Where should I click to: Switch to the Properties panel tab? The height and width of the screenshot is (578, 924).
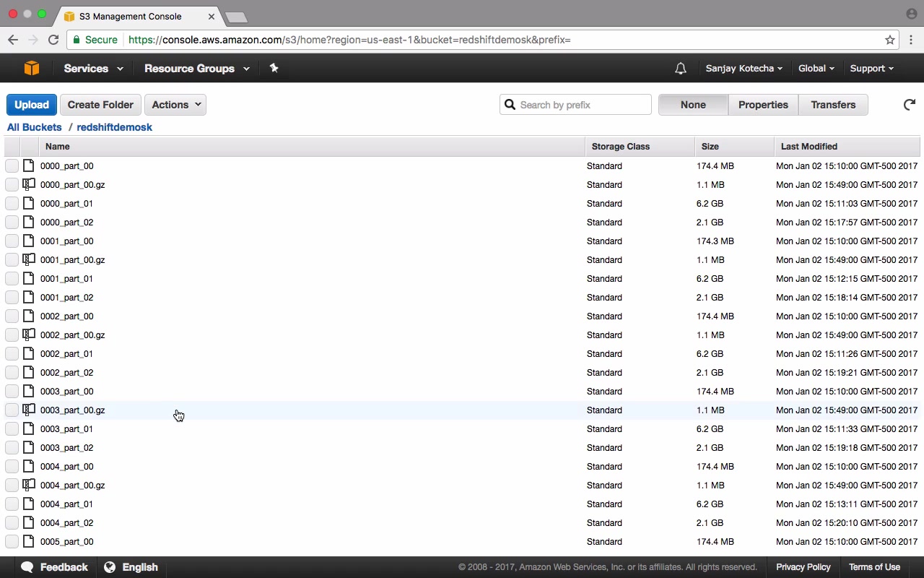(x=763, y=105)
